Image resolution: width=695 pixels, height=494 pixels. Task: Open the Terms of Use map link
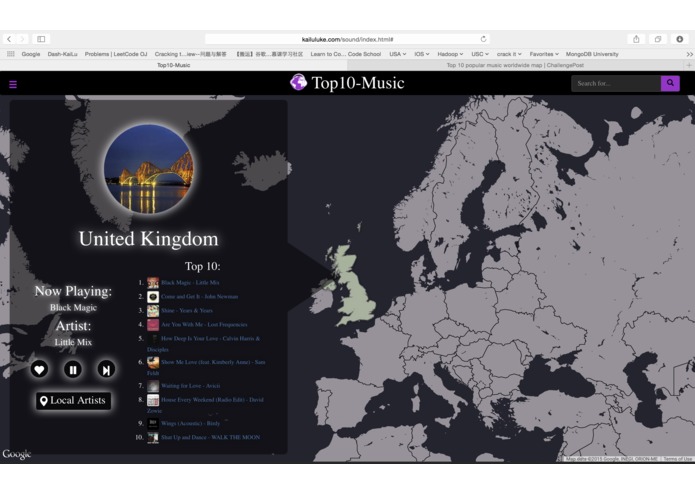677,459
